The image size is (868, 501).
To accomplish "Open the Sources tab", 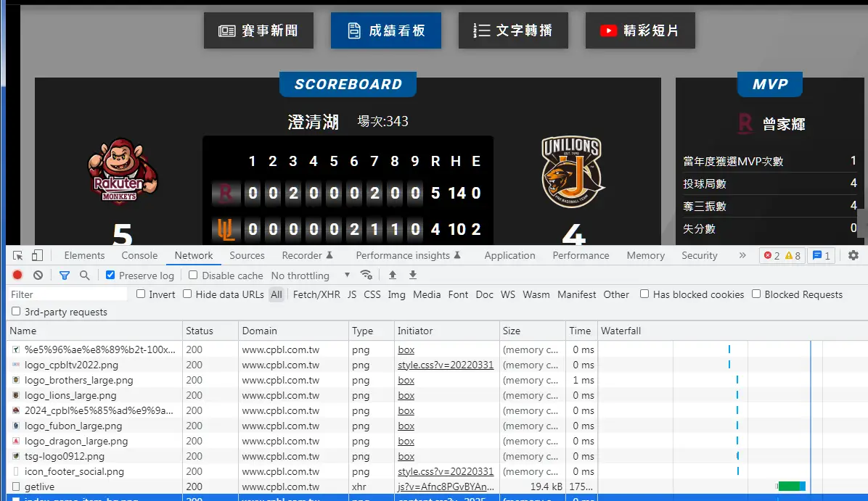I will (x=247, y=256).
